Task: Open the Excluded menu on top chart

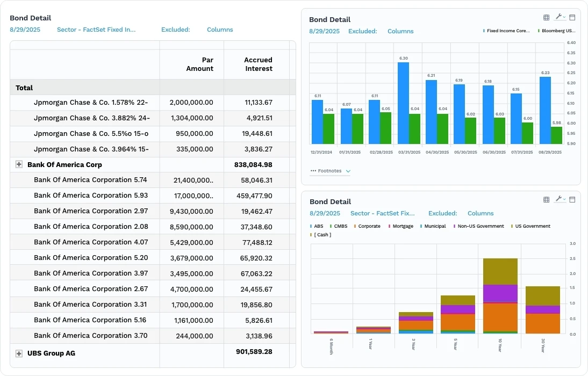Action: 363,31
